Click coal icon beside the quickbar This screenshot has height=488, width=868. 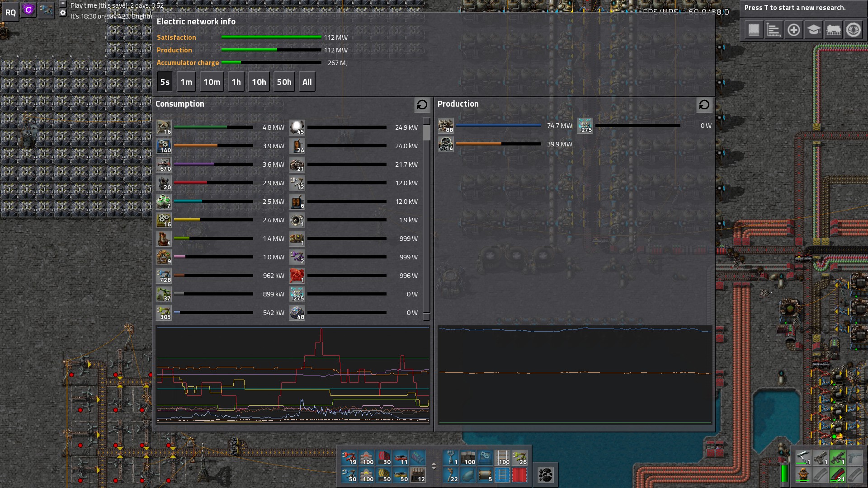click(x=546, y=475)
